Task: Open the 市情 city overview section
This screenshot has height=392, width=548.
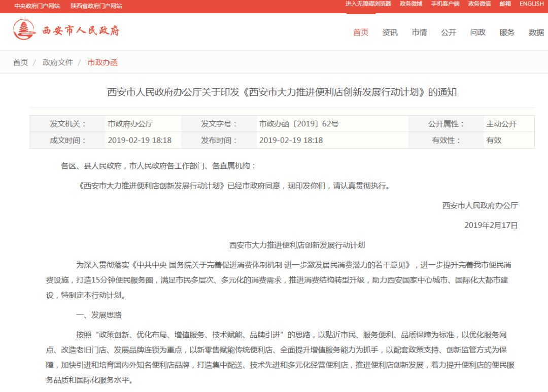Action: [x=420, y=32]
